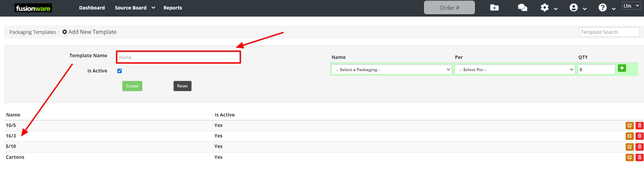This screenshot has height=170, width=644.
Task: Delete the 16/3 template
Action: click(x=639, y=136)
